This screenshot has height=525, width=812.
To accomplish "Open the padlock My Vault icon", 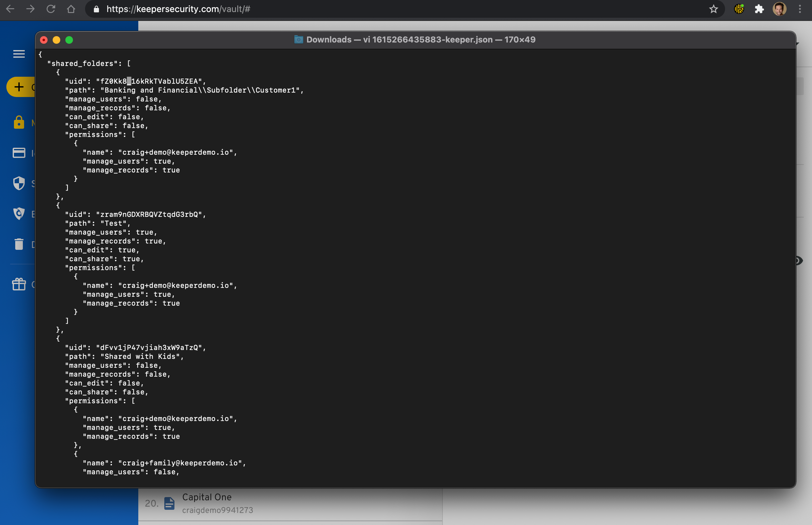I will [19, 122].
